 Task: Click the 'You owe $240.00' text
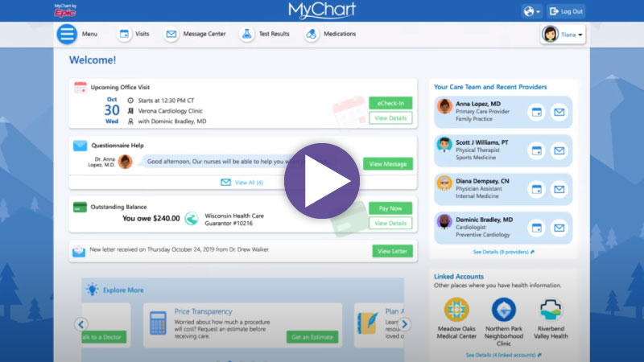tap(151, 218)
